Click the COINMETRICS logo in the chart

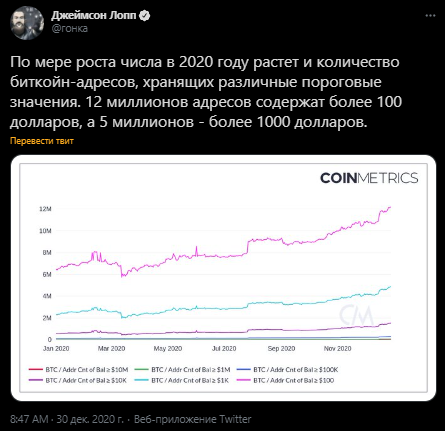[369, 178]
